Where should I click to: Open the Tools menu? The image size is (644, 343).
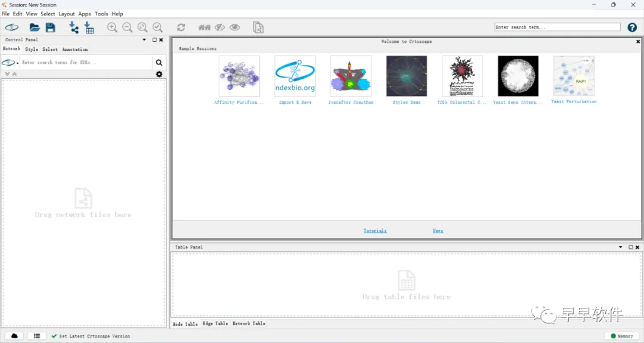tap(101, 14)
